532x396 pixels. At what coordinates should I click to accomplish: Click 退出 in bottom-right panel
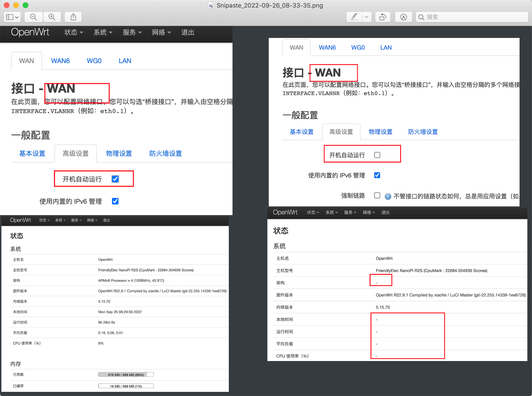pyautogui.click(x=385, y=212)
